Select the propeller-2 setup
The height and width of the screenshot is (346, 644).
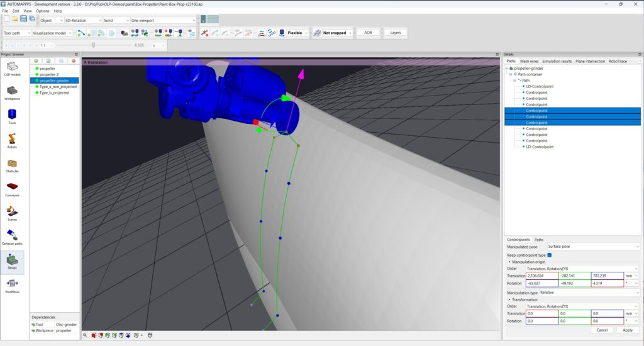click(x=49, y=75)
